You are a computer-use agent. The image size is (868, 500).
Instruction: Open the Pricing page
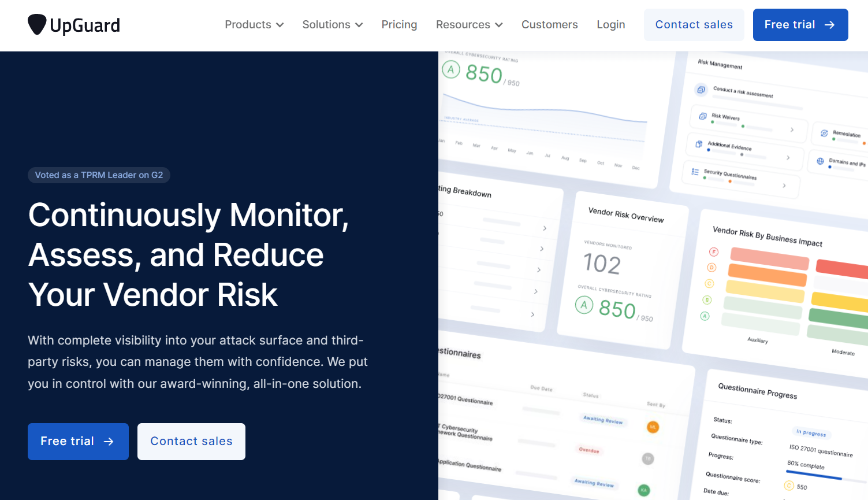pyautogui.click(x=399, y=24)
